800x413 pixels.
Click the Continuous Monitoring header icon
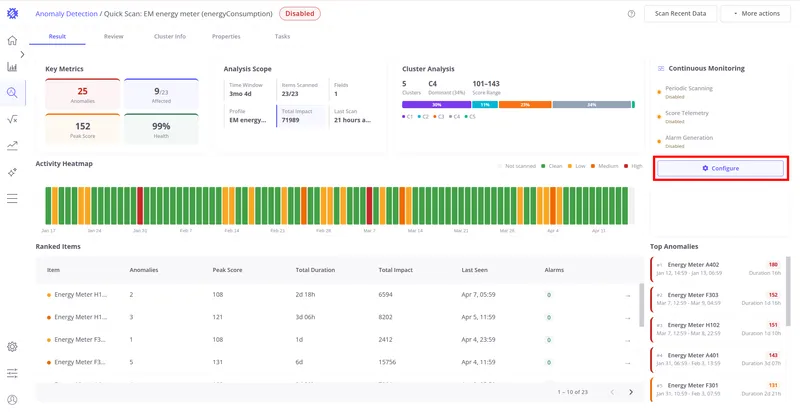(x=661, y=68)
